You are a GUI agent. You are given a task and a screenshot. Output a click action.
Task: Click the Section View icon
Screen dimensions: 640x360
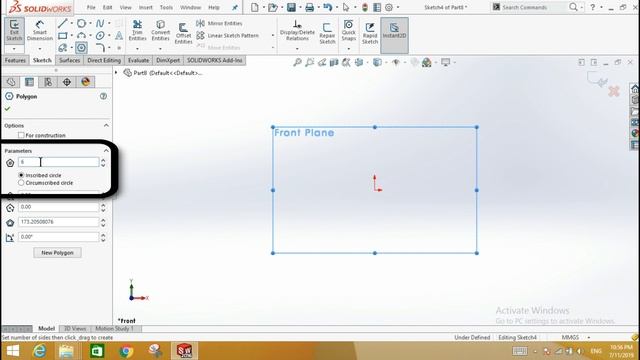coord(334,62)
